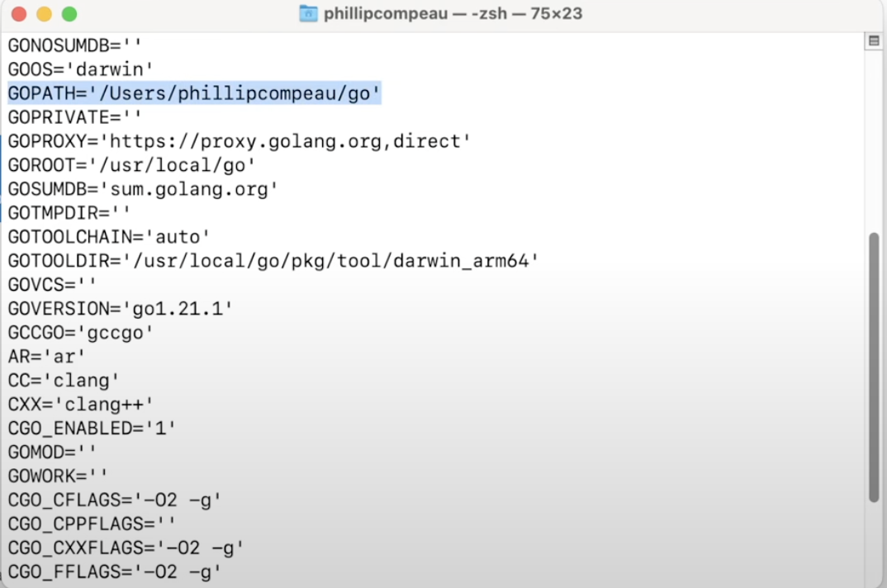Click the CGO_ENABLED='1' line
887x588 pixels.
(x=92, y=428)
